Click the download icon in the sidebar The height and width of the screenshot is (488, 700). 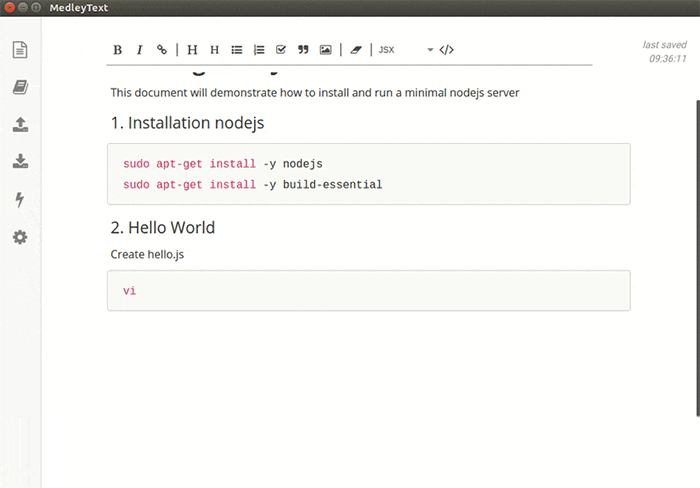point(20,161)
